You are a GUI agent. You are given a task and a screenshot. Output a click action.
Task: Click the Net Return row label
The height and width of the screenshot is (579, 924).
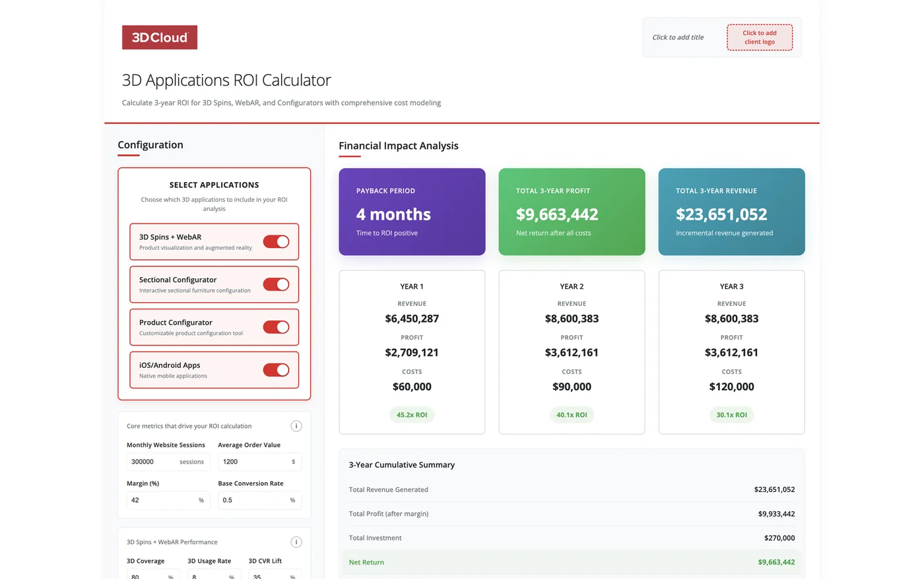pos(366,563)
